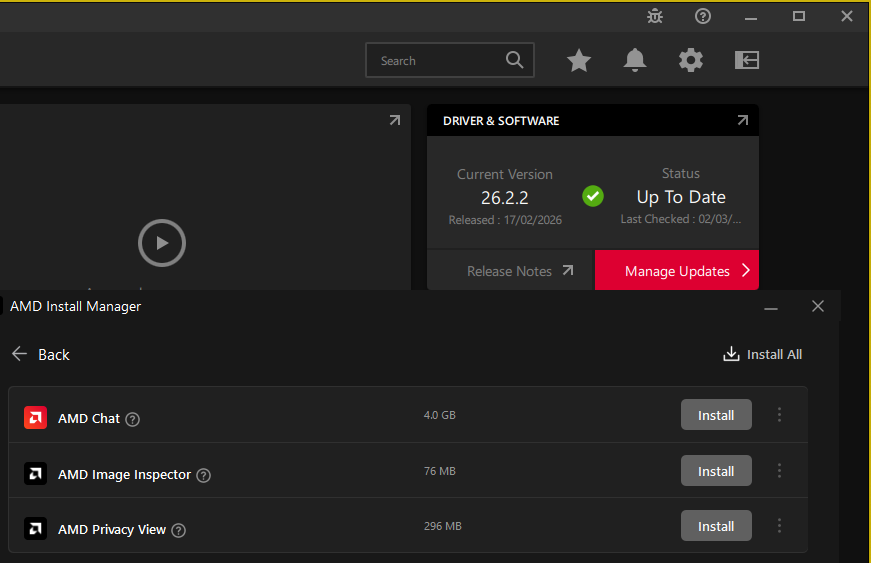This screenshot has height=563, width=871.
Task: Click the search magnifier icon
Action: [x=514, y=59]
